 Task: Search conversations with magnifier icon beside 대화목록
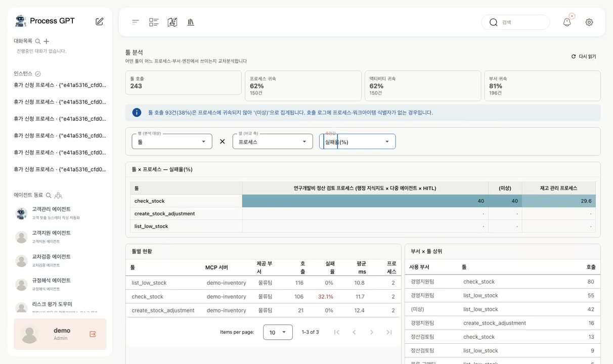[38, 41]
